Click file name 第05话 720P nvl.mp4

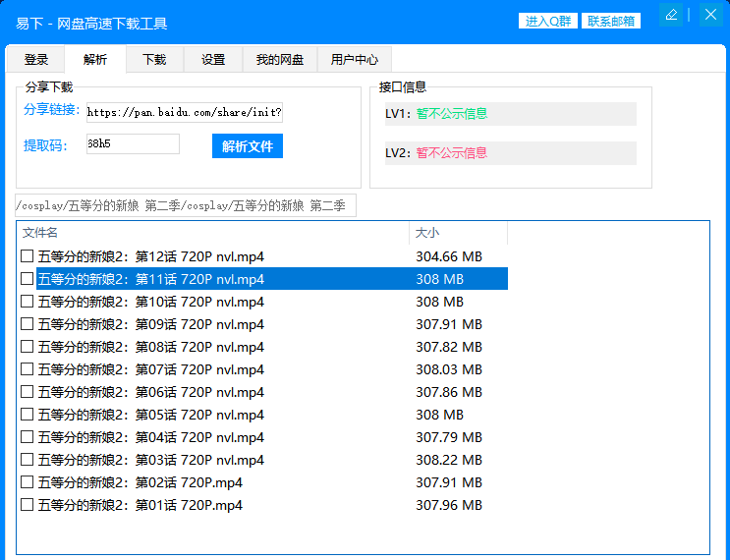pyautogui.click(x=151, y=415)
